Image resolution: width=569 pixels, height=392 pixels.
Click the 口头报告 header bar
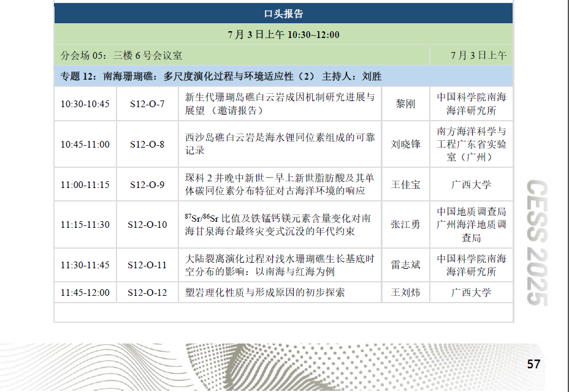pyautogui.click(x=283, y=13)
